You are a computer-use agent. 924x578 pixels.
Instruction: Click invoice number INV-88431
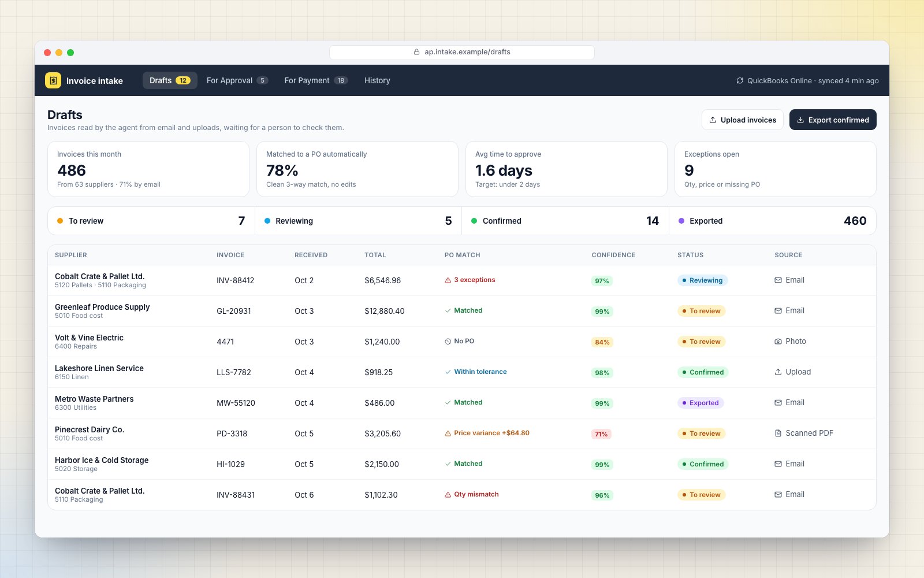pyautogui.click(x=236, y=495)
